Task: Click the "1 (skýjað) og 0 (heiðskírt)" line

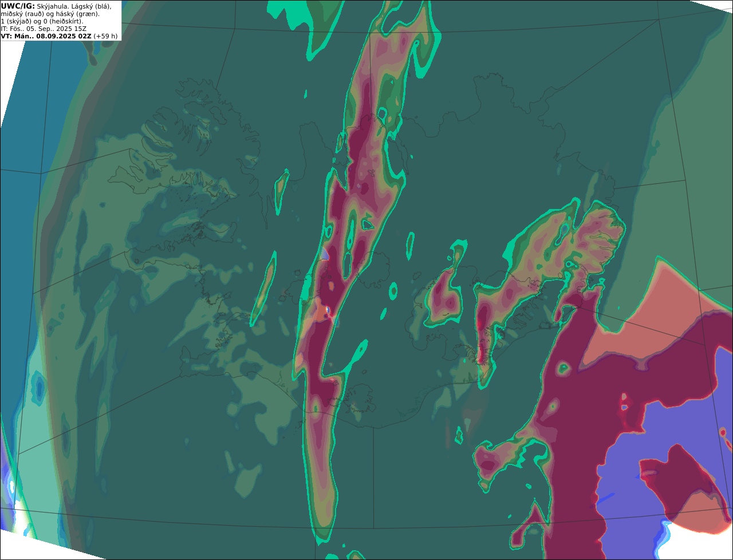Action: pyautogui.click(x=42, y=21)
